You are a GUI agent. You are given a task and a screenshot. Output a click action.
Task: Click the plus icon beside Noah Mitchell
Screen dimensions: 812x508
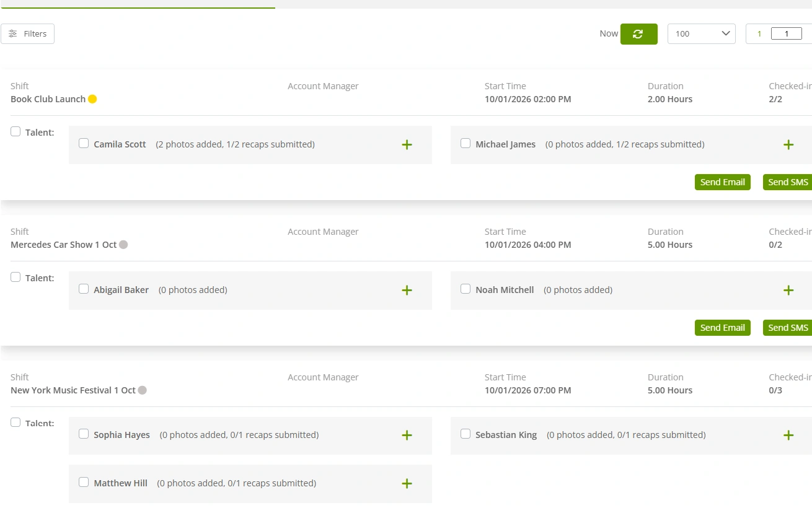(788, 291)
